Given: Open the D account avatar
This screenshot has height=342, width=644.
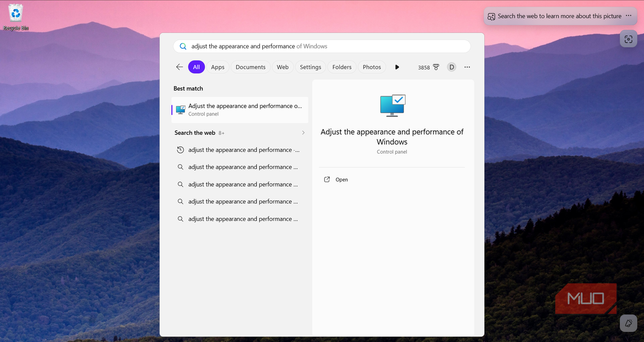Looking at the screenshot, I should pos(452,67).
